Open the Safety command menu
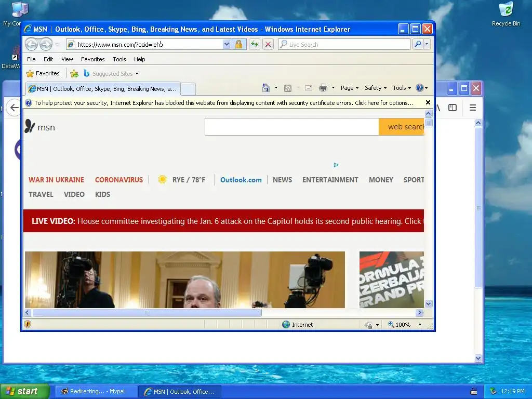 (375, 88)
